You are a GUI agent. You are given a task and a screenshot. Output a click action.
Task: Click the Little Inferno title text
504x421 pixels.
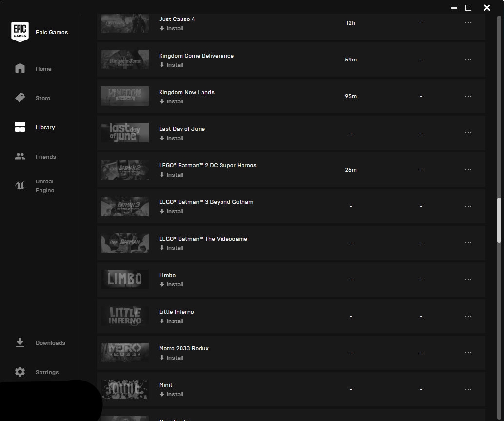click(x=177, y=312)
